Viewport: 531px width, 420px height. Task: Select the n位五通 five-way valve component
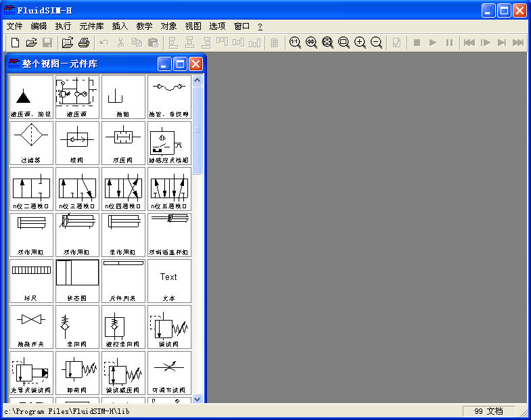[x=169, y=189]
